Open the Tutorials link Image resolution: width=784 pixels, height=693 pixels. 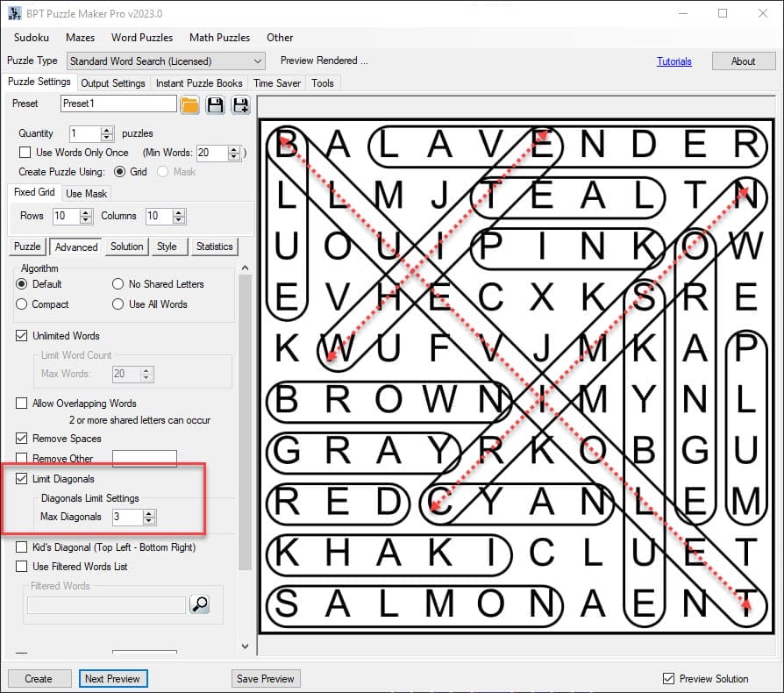674,61
